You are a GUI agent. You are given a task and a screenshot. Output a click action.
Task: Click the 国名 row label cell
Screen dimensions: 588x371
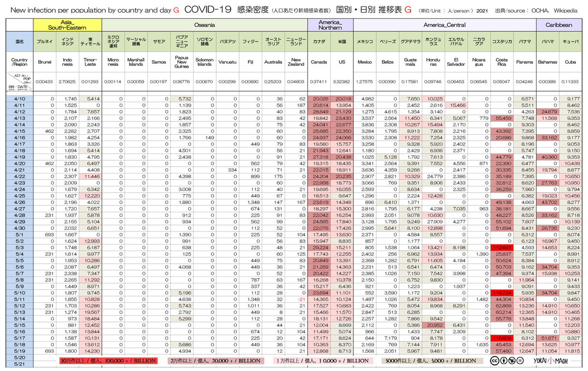tap(20, 42)
